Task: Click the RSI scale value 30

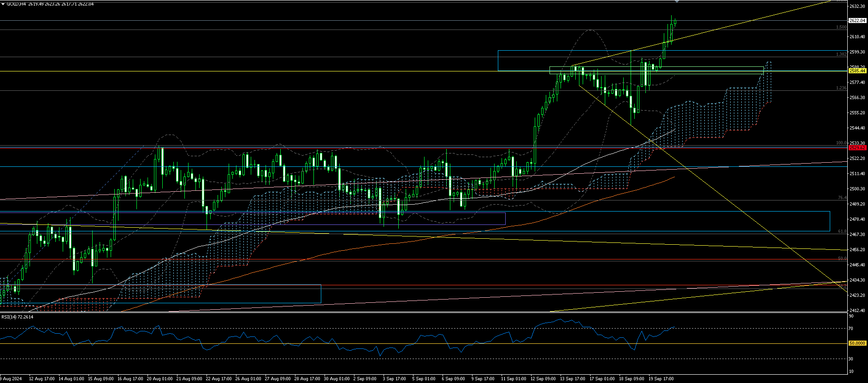Action: tap(851, 359)
